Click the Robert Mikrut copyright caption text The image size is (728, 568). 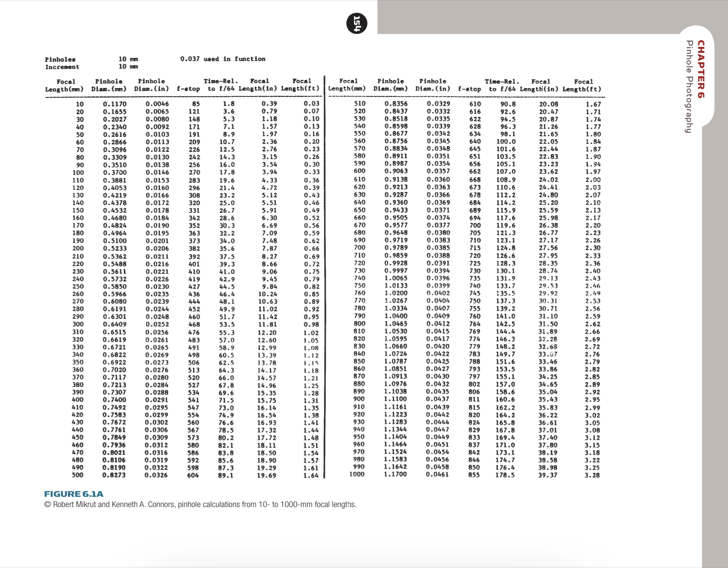[x=200, y=504]
